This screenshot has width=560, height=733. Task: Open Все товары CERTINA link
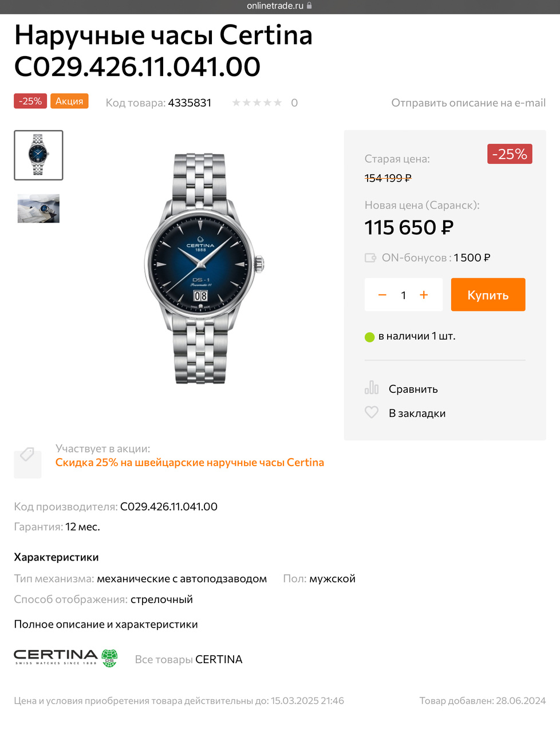coord(188,659)
